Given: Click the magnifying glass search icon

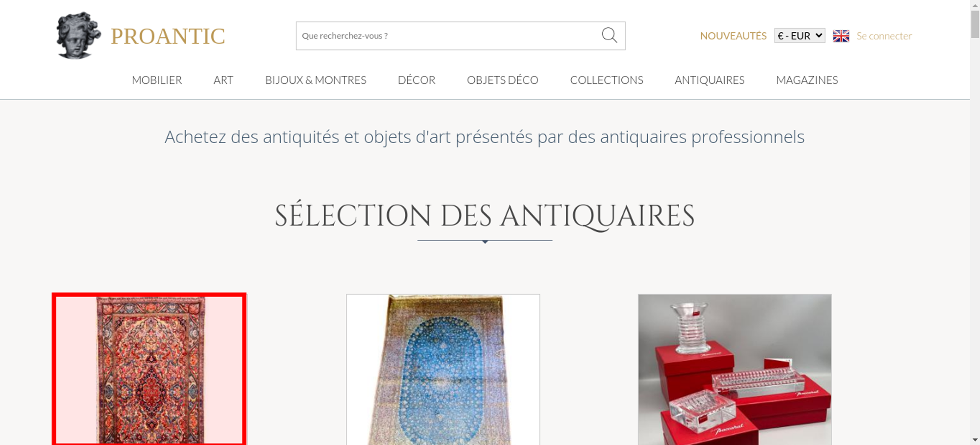Looking at the screenshot, I should 609,35.
